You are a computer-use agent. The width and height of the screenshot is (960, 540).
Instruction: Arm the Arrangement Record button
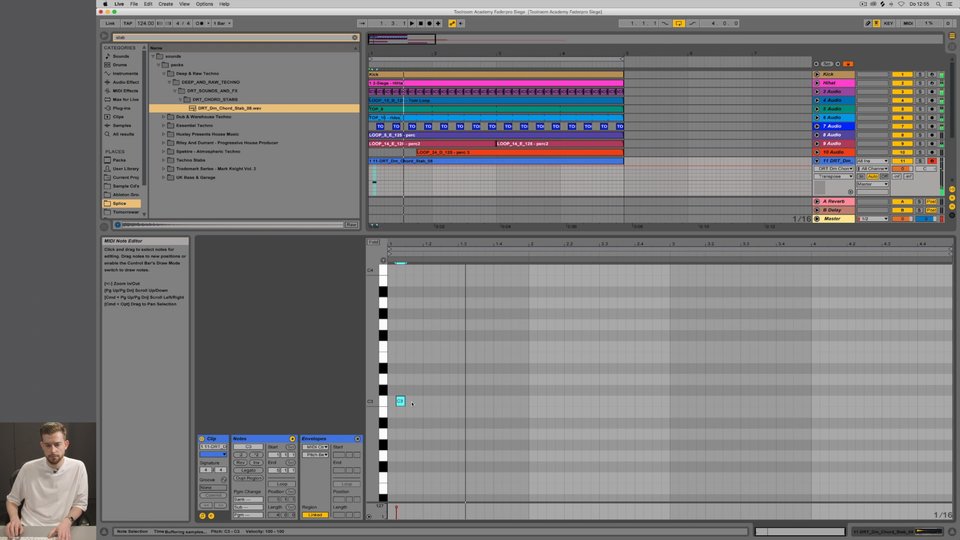(429, 23)
